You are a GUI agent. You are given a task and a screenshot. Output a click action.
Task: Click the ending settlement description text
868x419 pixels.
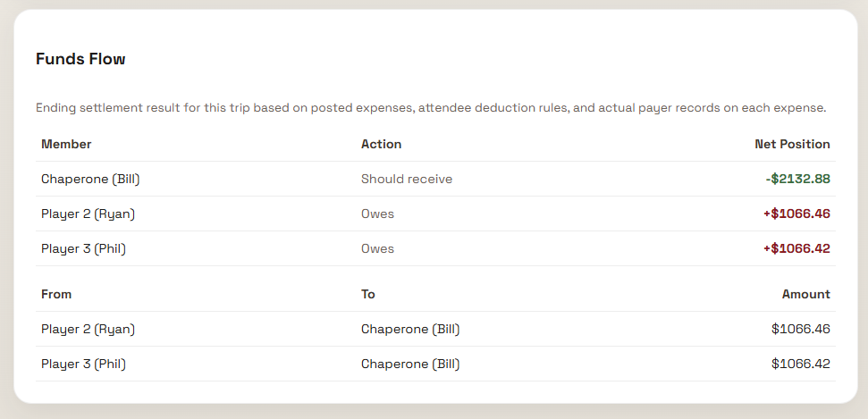tap(431, 108)
